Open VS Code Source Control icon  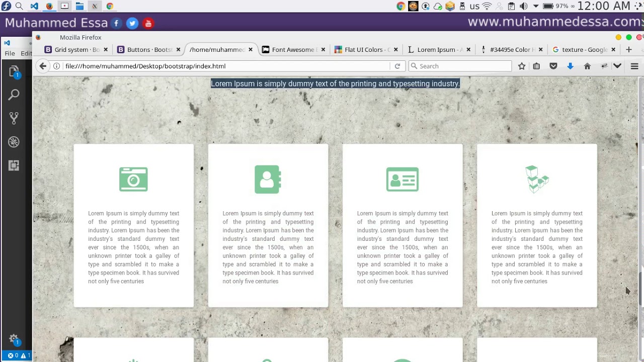point(14,118)
